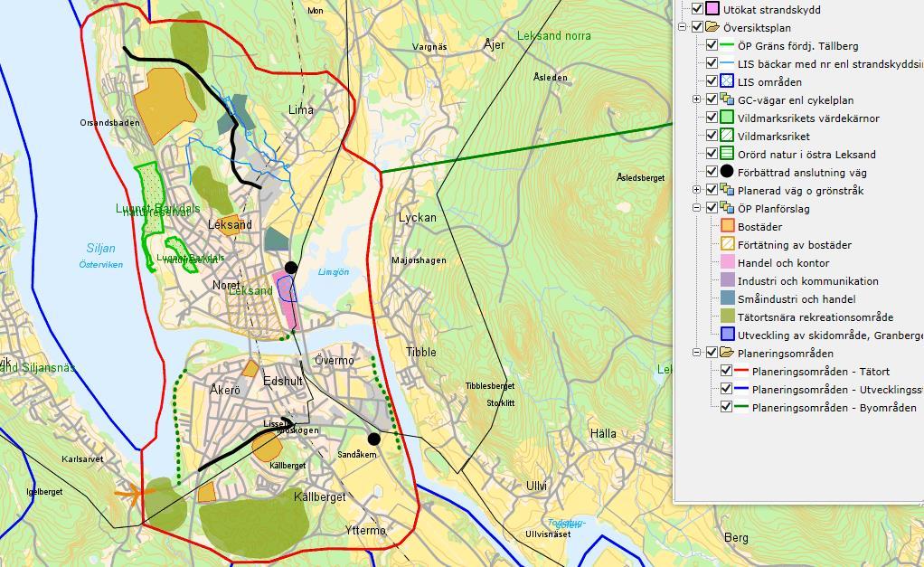
Task: Select the Planeringsområden folder label
Action: click(x=786, y=353)
